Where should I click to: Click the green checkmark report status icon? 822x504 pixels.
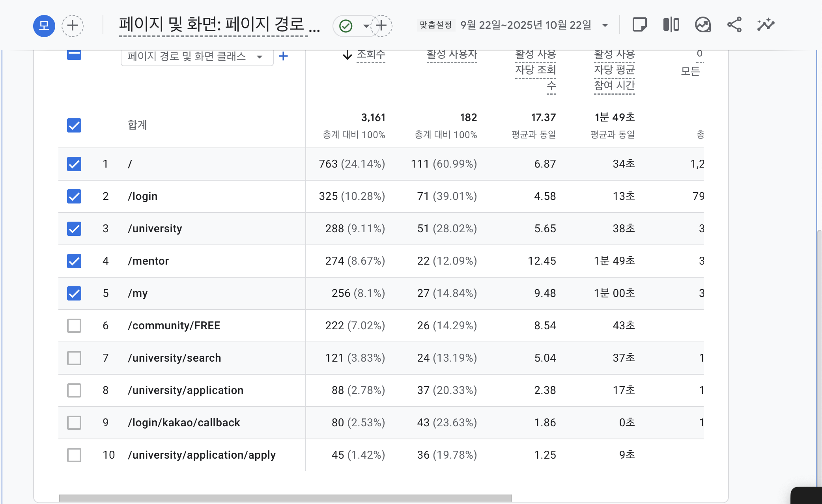point(346,26)
